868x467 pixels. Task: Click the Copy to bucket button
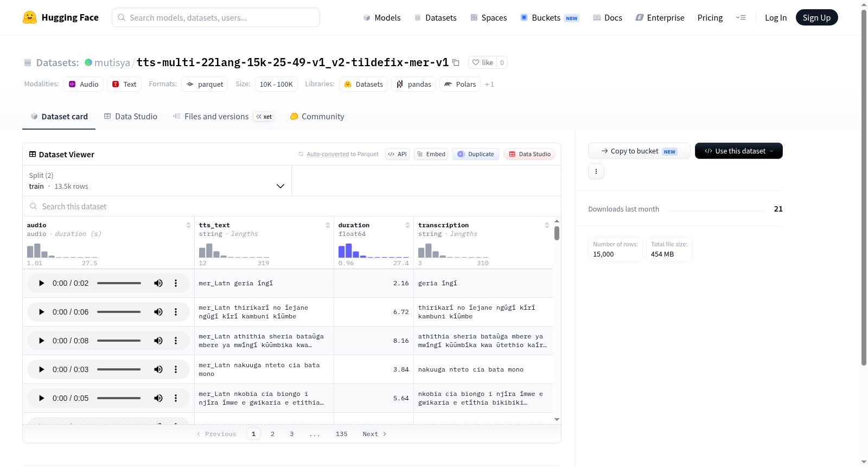(x=639, y=151)
